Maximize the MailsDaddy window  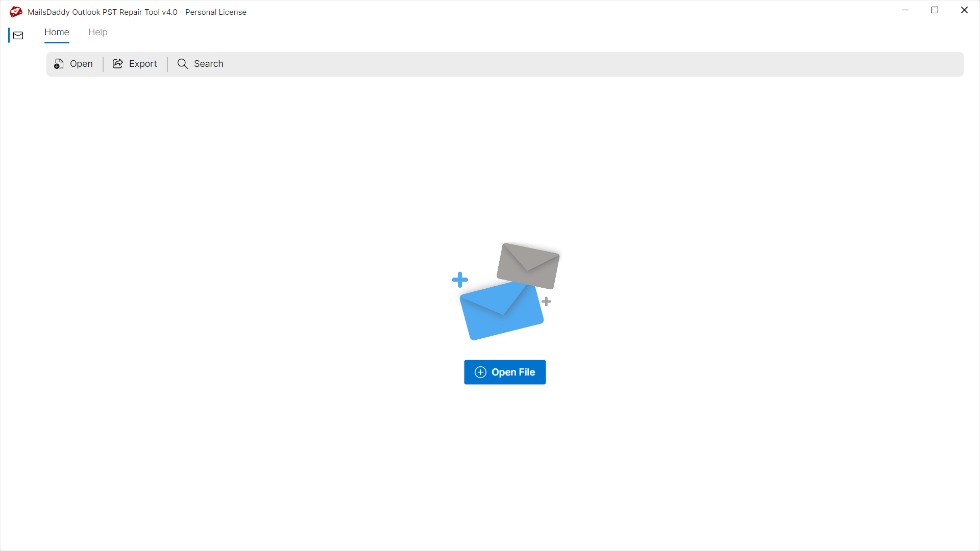tap(935, 10)
